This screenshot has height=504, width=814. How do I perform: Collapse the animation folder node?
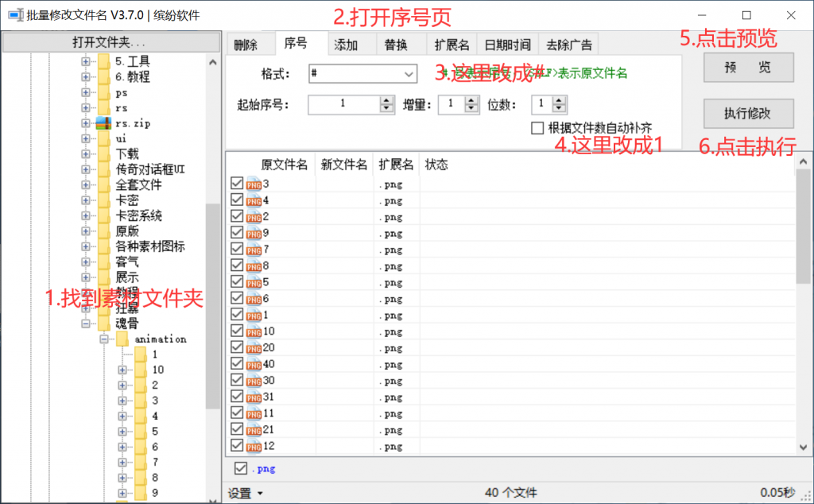pos(104,339)
